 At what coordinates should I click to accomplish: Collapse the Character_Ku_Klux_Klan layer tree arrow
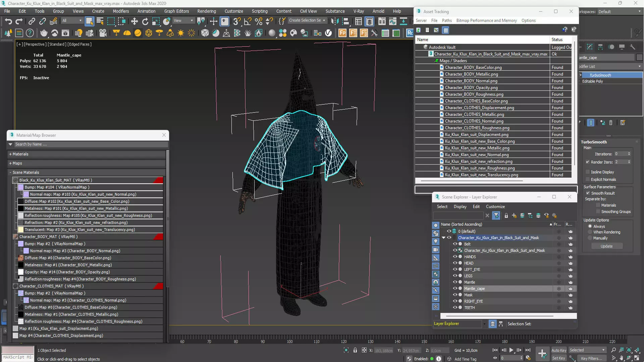point(444,238)
